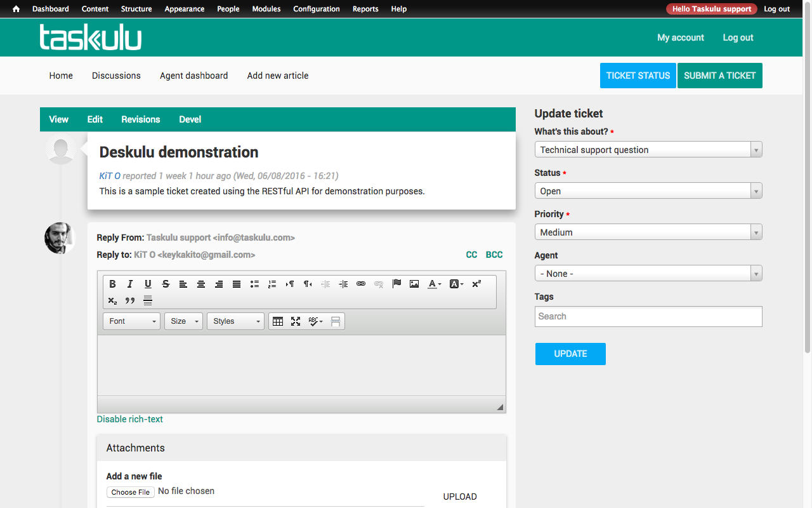
Task: Open the "What's this about?" dropdown
Action: click(648, 150)
